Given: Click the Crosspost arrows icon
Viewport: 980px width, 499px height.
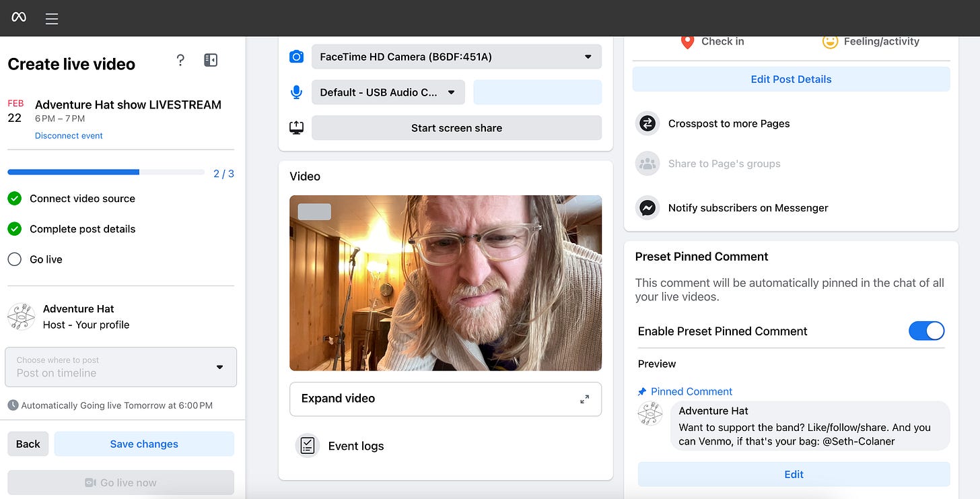Looking at the screenshot, I should point(647,123).
